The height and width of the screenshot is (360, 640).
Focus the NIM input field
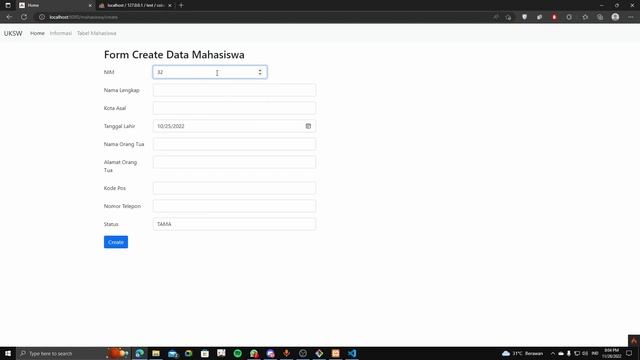[x=210, y=72]
